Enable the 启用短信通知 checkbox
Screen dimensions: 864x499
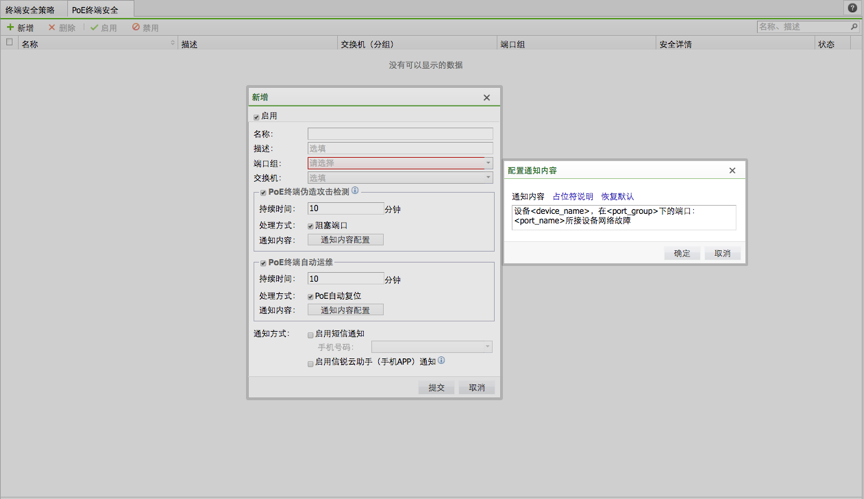pos(311,335)
